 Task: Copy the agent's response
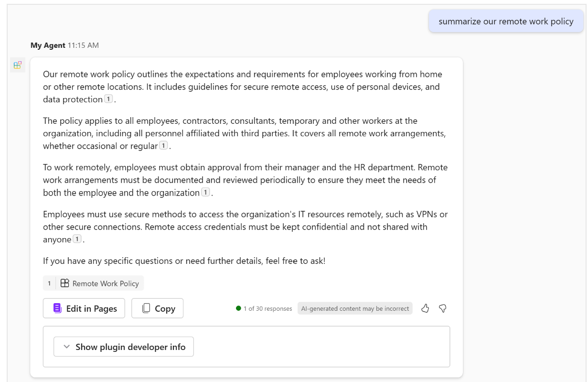(158, 308)
